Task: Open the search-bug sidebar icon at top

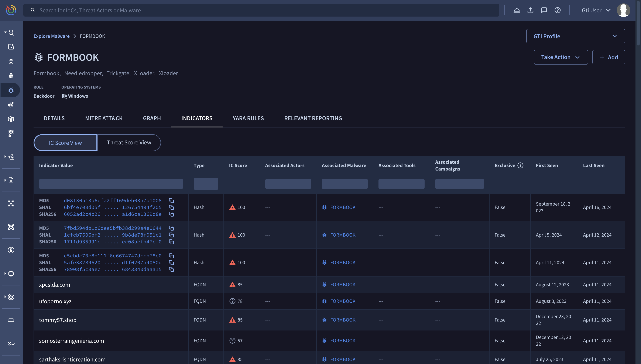Action: click(x=11, y=32)
